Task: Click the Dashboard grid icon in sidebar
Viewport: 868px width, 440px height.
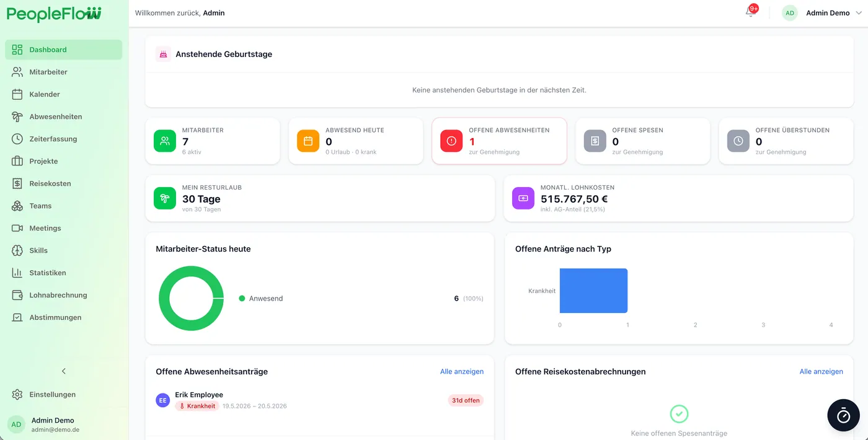Action: [x=17, y=50]
